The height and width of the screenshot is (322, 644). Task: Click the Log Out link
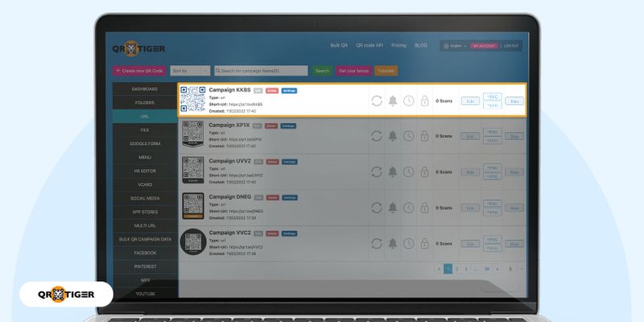click(511, 46)
